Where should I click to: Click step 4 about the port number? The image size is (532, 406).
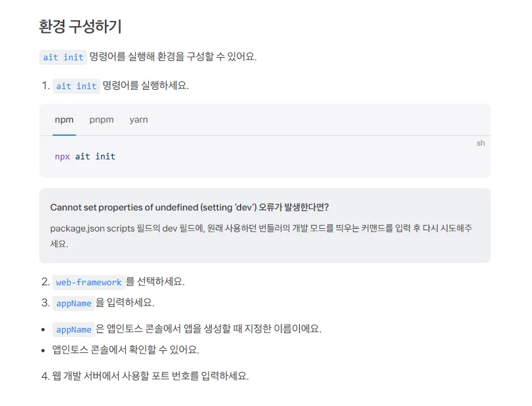[x=145, y=376]
